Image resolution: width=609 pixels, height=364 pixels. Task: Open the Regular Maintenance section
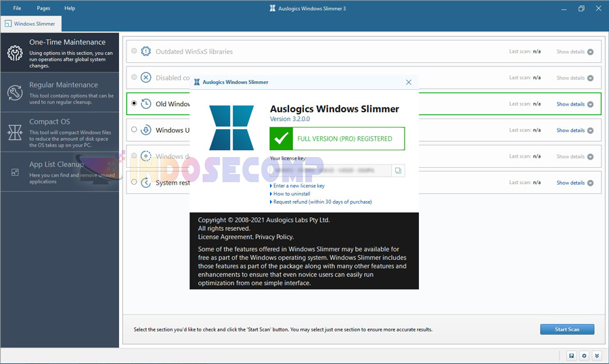(x=60, y=93)
